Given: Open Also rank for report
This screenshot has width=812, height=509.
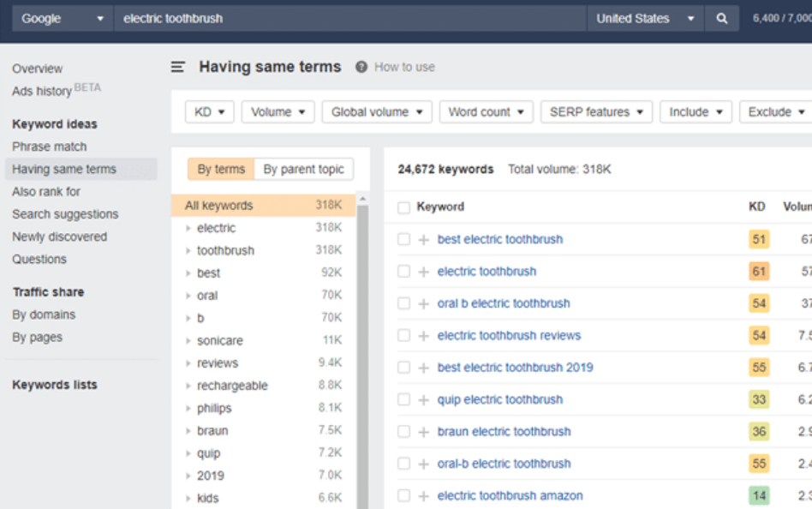Looking at the screenshot, I should 46,192.
